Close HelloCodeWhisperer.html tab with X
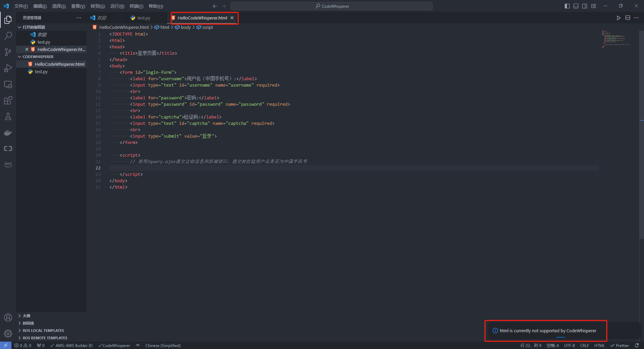 tap(232, 18)
